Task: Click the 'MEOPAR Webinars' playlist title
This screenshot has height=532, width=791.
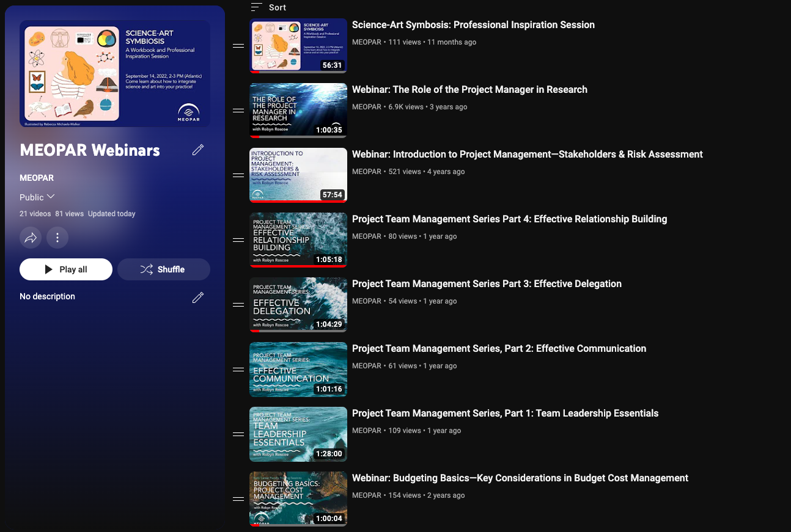Action: click(x=90, y=150)
